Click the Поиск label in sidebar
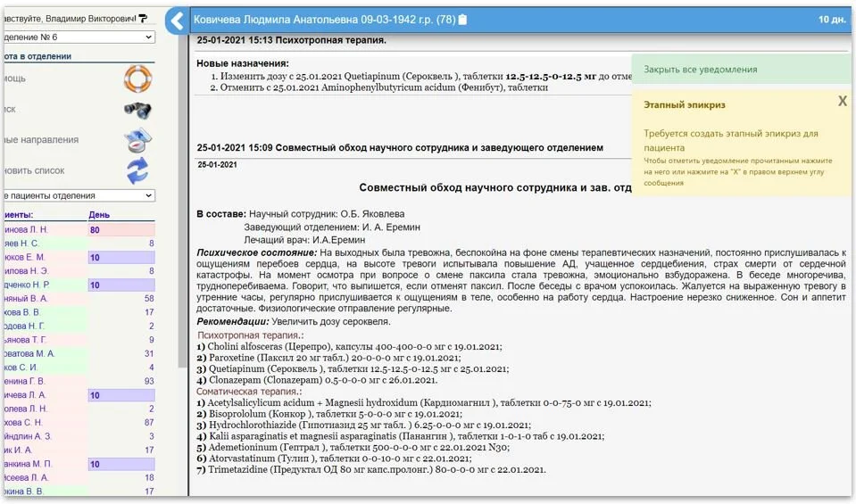 point(10,109)
